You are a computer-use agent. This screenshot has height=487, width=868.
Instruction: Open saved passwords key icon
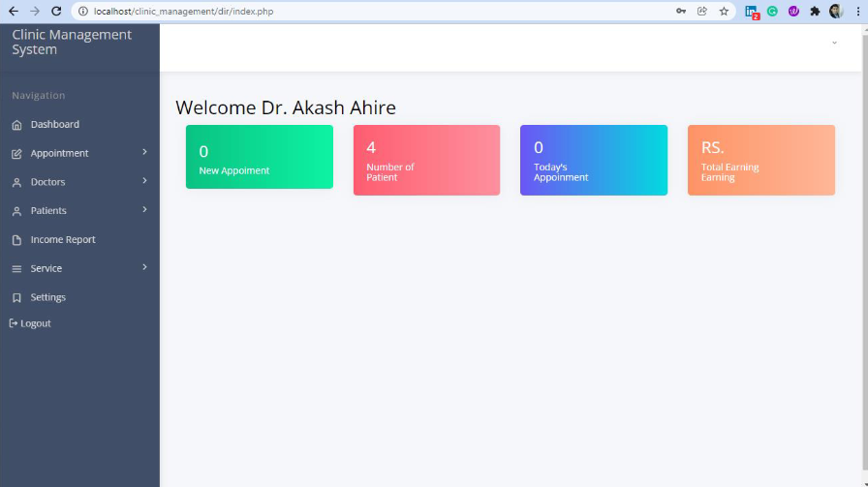[x=681, y=11]
